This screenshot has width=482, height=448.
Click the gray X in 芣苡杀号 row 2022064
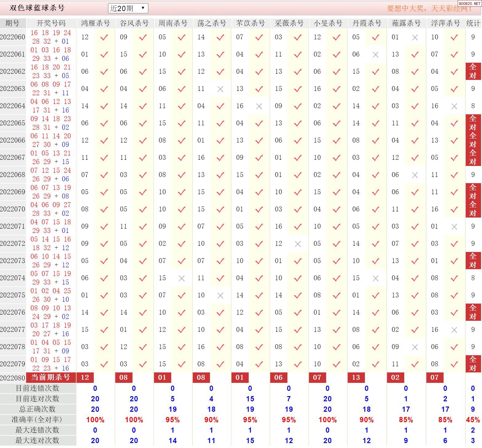coord(259,106)
